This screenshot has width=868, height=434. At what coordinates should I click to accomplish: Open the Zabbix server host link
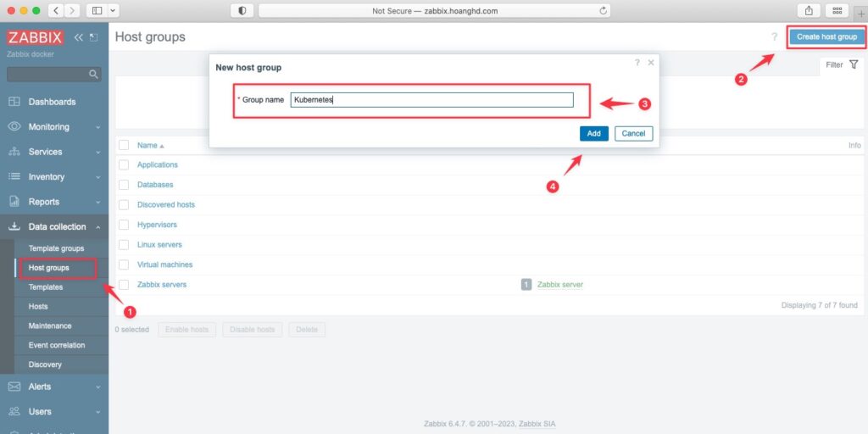coord(559,285)
